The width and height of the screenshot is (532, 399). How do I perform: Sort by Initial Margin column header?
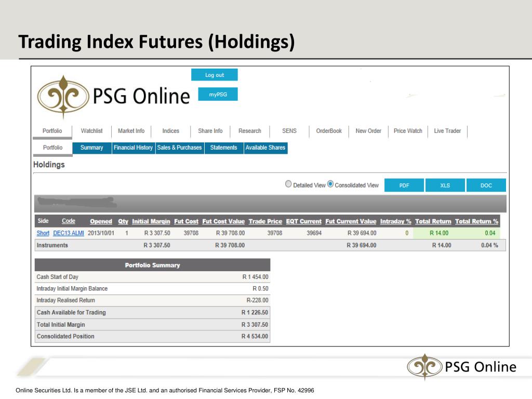pyautogui.click(x=151, y=221)
